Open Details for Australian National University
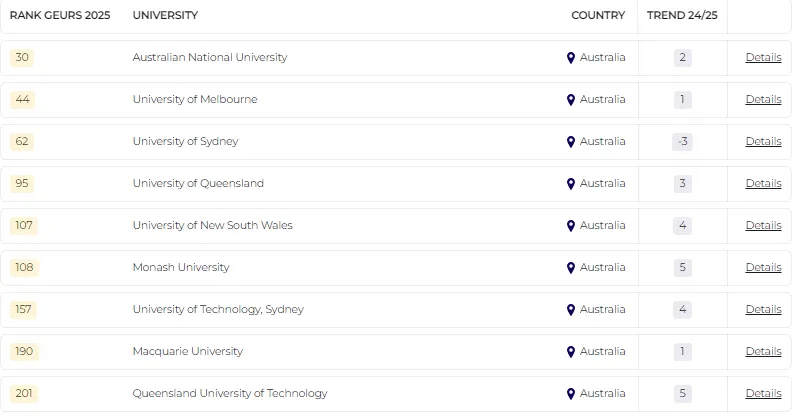 pyautogui.click(x=763, y=58)
